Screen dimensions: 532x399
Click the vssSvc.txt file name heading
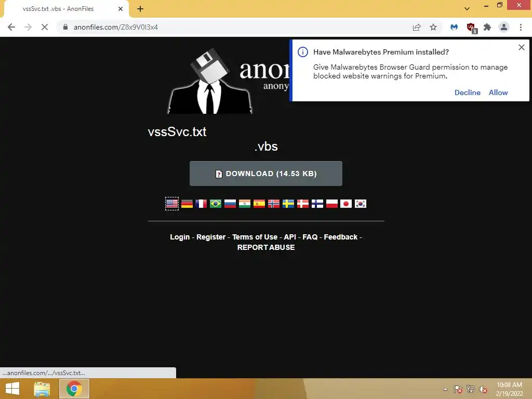tap(177, 131)
